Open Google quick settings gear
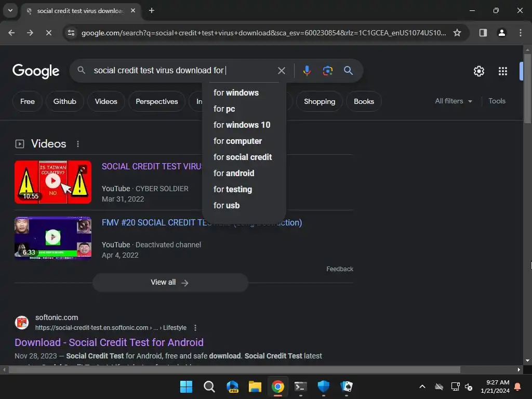532x399 pixels. (x=478, y=71)
